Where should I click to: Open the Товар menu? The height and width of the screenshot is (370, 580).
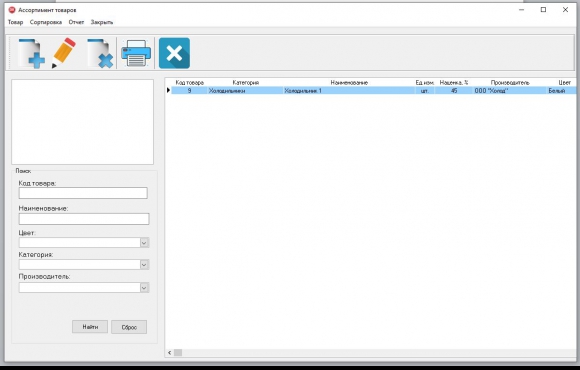click(16, 22)
